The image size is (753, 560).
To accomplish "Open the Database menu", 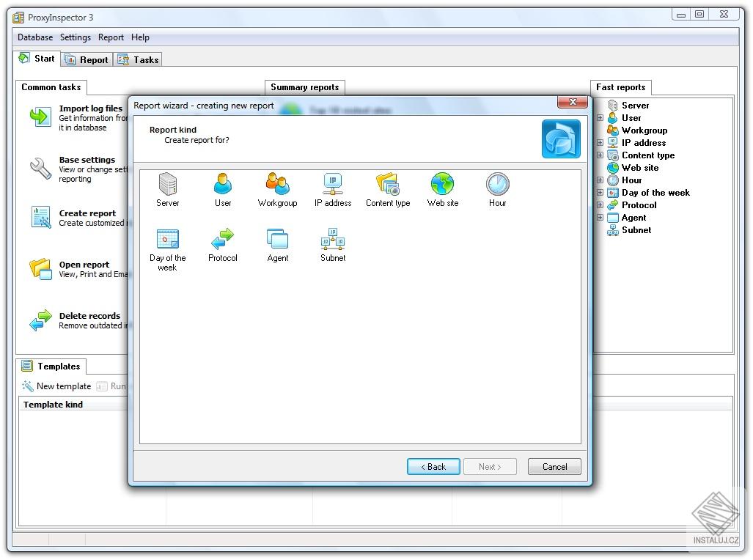I will (x=35, y=37).
